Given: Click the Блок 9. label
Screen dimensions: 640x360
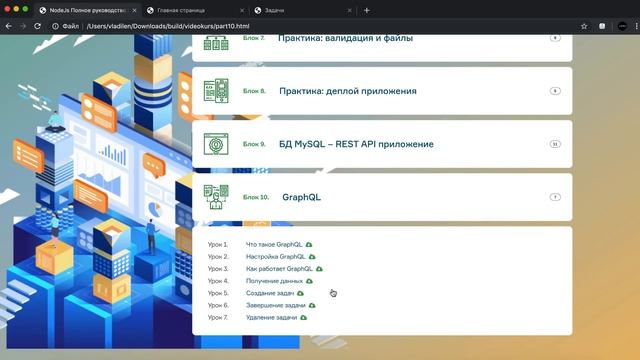Looking at the screenshot, I should [254, 144].
